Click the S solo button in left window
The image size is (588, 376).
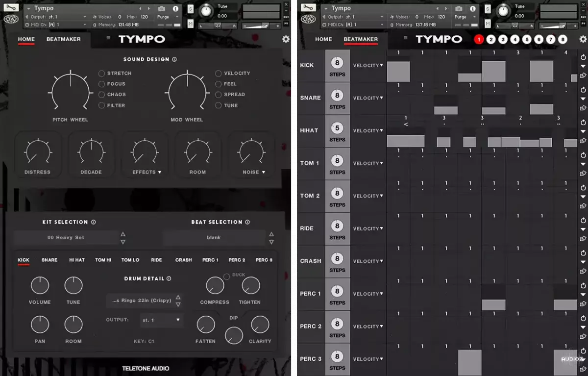pos(190,9)
